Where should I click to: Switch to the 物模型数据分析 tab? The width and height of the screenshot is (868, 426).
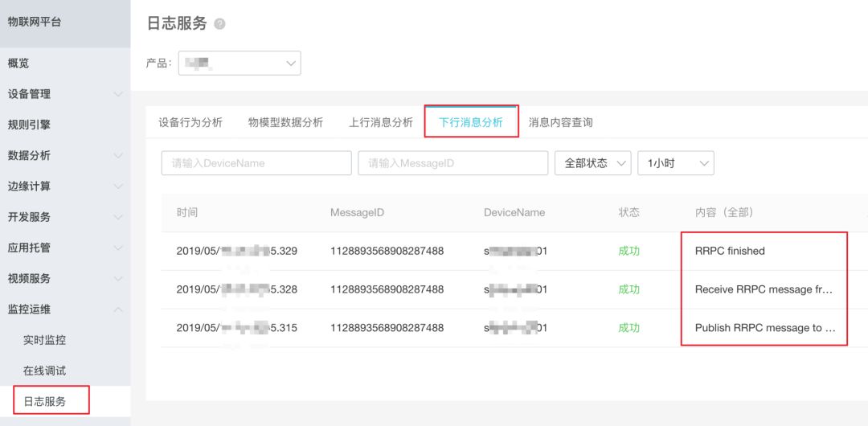pyautogui.click(x=285, y=122)
